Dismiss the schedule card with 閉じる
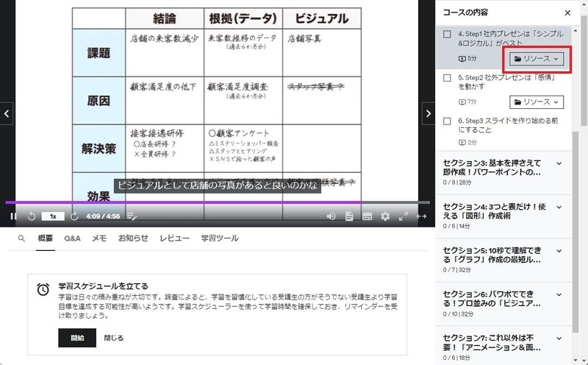The image size is (588, 365). tap(114, 338)
